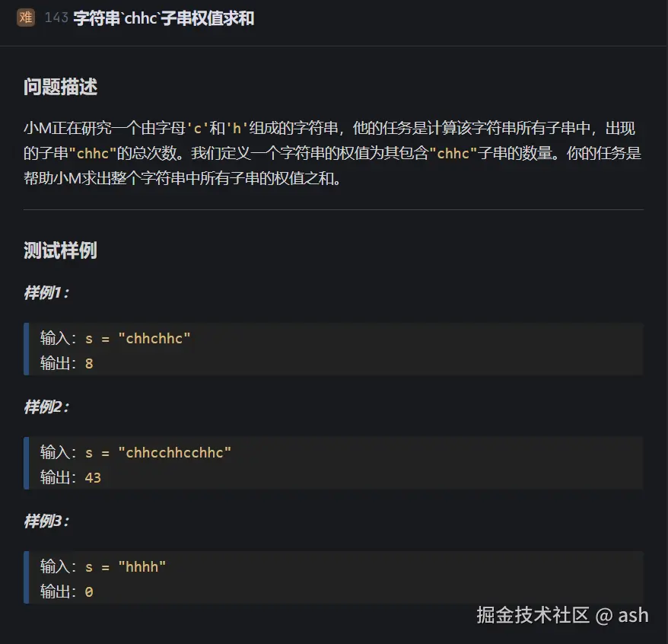Image resolution: width=668 pixels, height=644 pixels.
Task: Click the 样例3 label
Action: 46,521
